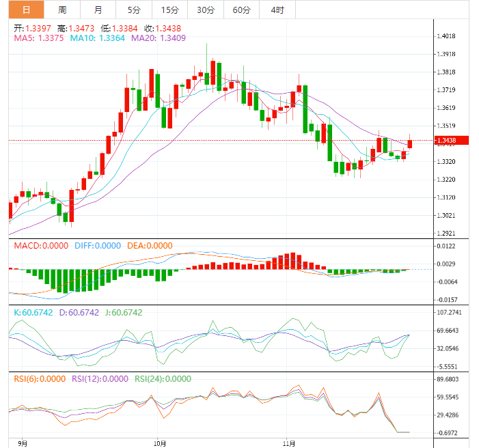Switch to the 日 daily chart tab
Image resolution: width=479 pixels, height=448 pixels.
(26, 10)
